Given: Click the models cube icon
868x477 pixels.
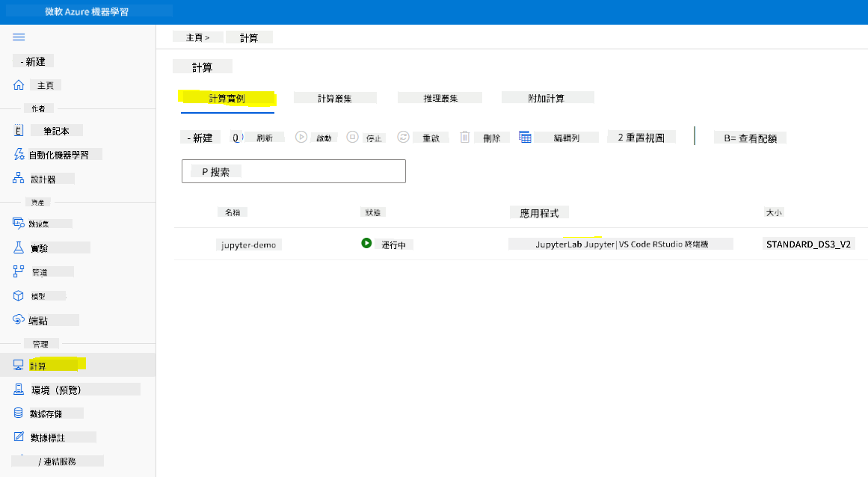Looking at the screenshot, I should pos(18,295).
